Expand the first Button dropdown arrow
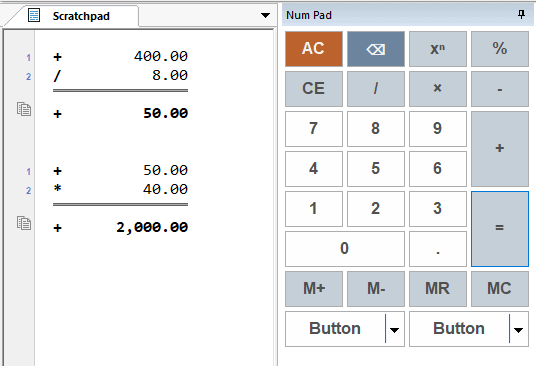 point(394,330)
